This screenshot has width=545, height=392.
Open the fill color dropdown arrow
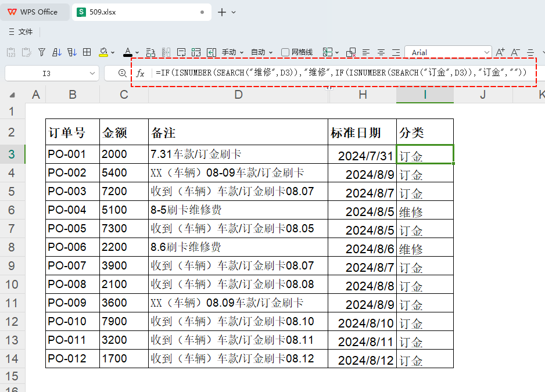pos(113,53)
